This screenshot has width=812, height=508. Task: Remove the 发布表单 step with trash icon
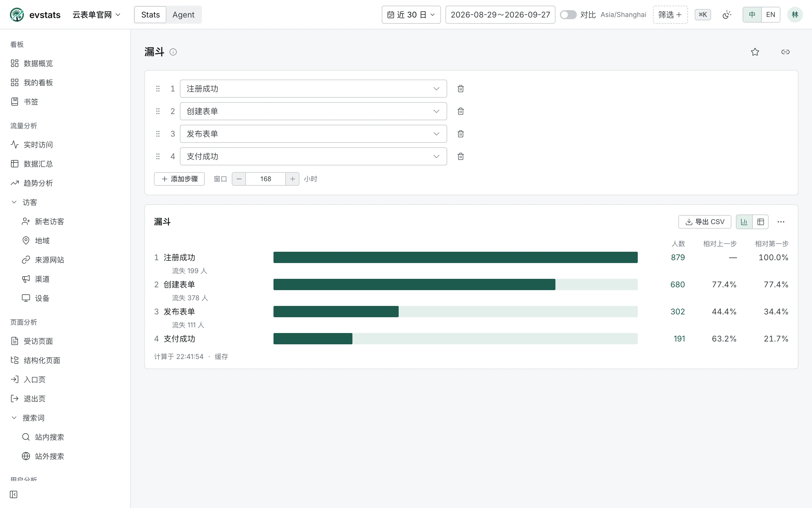click(x=461, y=134)
